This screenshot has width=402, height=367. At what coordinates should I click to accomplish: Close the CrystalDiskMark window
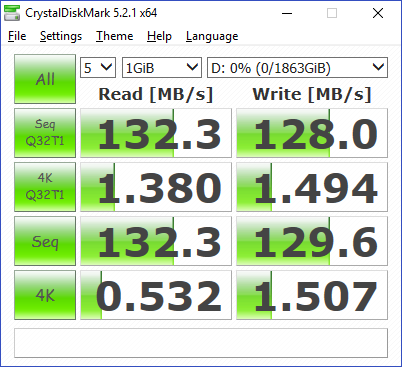[378, 13]
